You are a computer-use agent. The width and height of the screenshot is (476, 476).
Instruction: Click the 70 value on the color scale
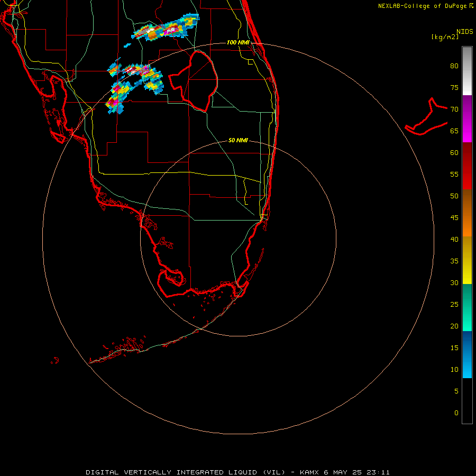point(454,109)
